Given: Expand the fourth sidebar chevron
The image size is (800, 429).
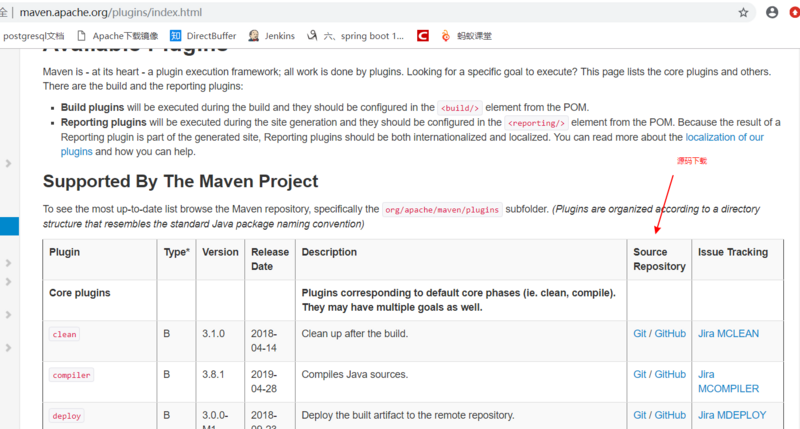Looking at the screenshot, I should [8, 315].
